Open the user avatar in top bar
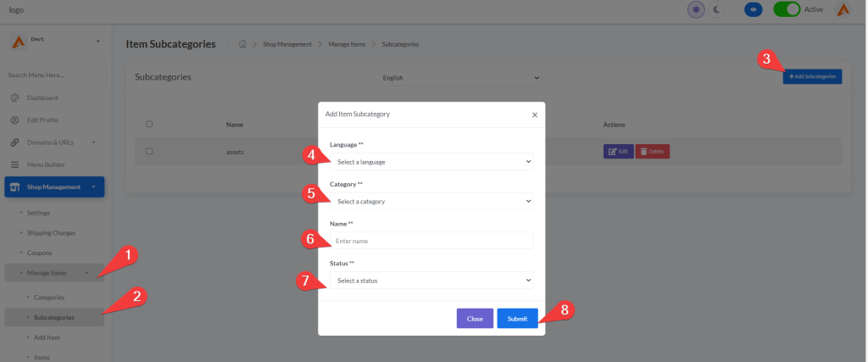 (843, 10)
